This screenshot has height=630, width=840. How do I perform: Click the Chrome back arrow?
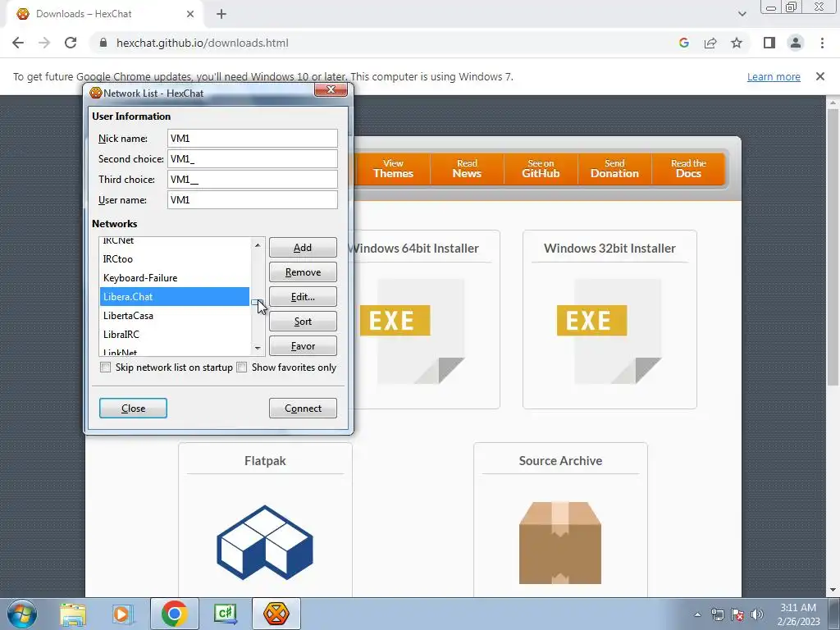coord(18,43)
